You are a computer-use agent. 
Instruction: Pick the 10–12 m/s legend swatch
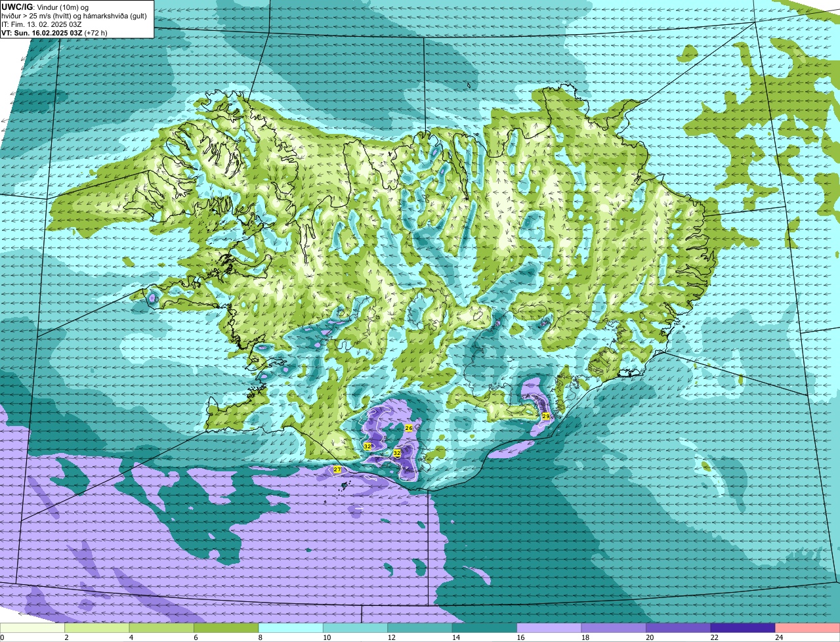point(356,628)
